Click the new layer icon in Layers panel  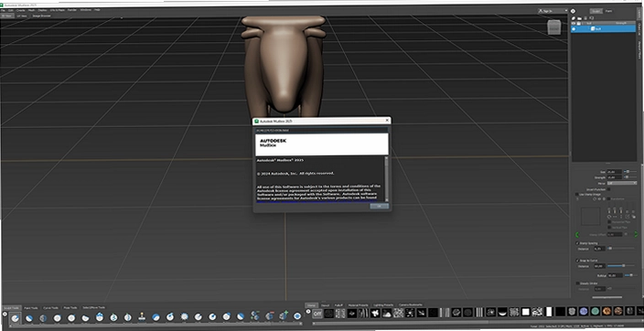[x=574, y=18]
